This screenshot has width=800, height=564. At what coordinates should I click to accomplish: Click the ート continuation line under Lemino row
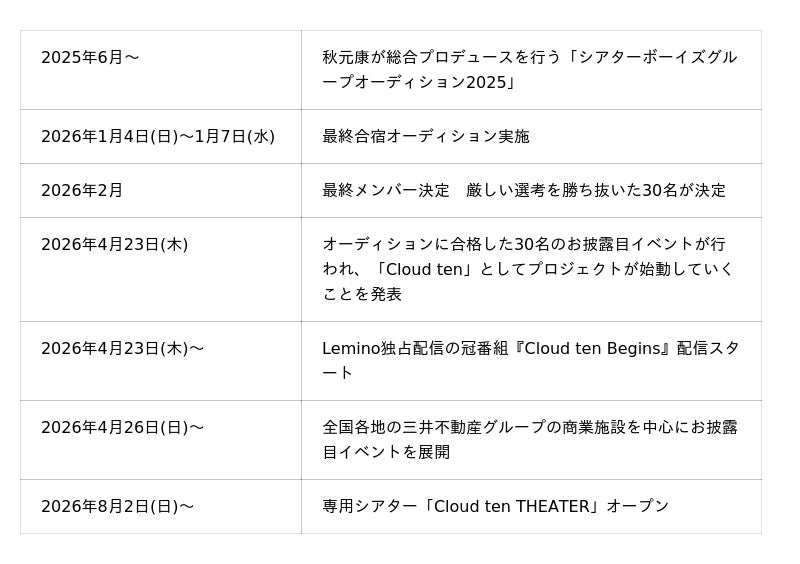[337, 373]
